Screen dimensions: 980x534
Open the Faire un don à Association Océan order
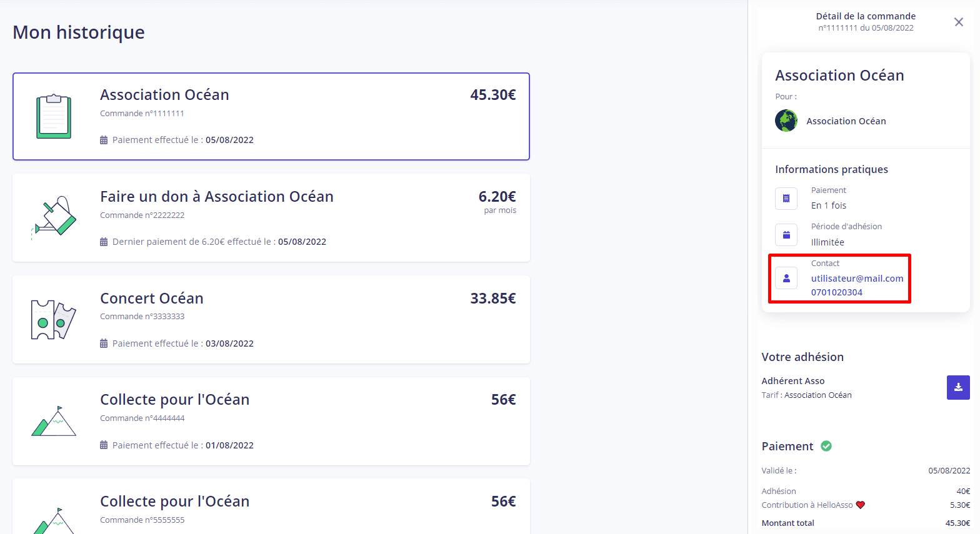(271, 218)
